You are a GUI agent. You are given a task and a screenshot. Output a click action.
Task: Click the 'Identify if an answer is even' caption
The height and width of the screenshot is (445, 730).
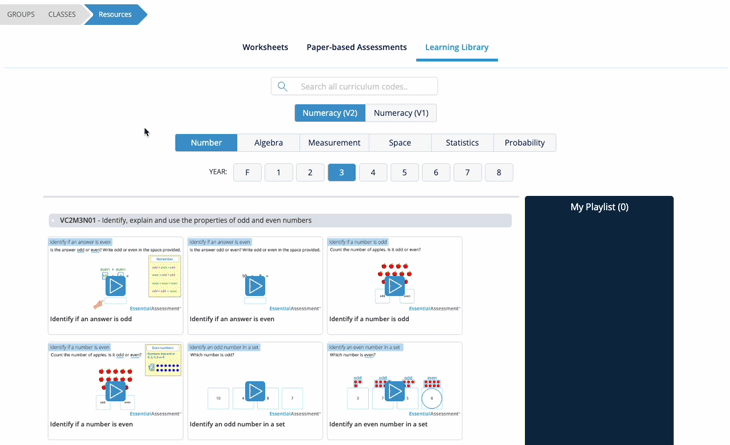[232, 319]
